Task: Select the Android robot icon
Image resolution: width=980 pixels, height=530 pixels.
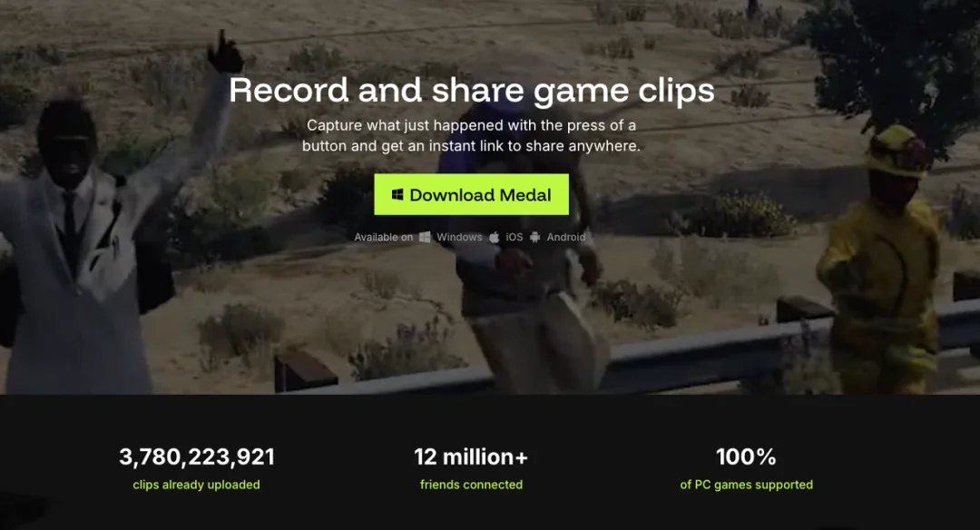Action: click(535, 237)
